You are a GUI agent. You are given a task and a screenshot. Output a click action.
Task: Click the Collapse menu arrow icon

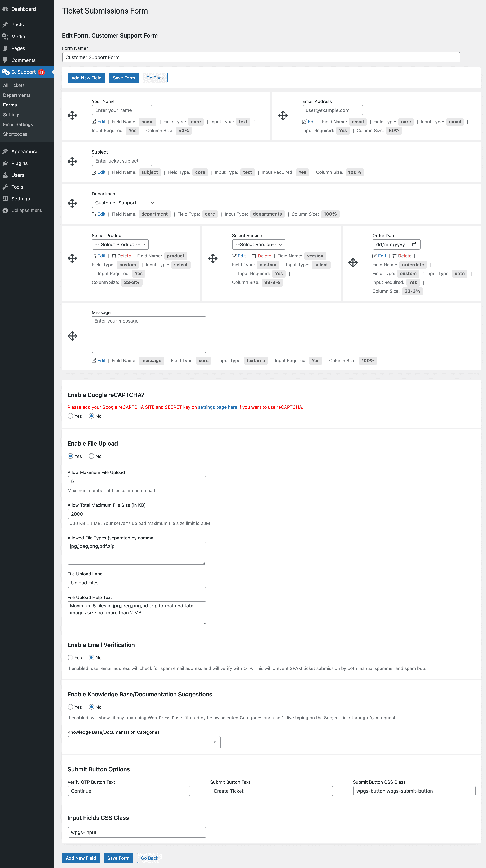[x=5, y=210]
